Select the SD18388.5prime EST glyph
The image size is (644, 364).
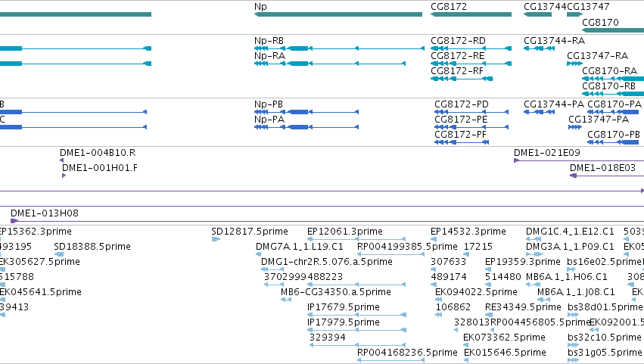59,254
